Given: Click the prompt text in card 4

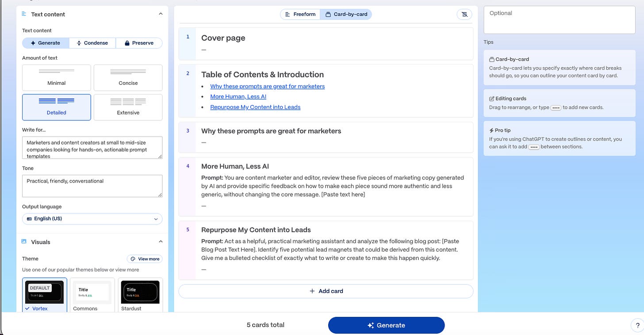Looking at the screenshot, I should pos(333,186).
